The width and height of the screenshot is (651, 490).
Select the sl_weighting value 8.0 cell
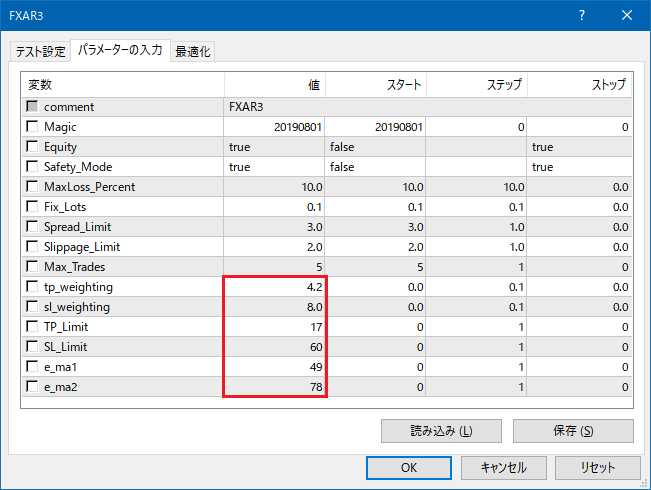[x=274, y=306]
